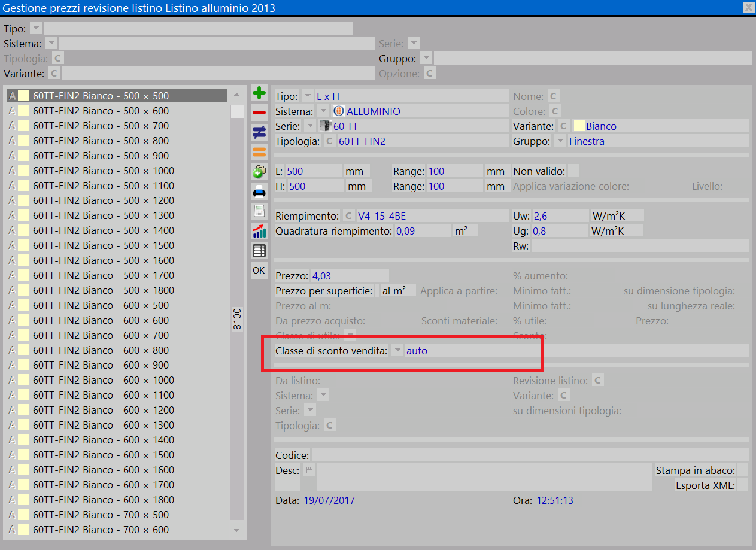756x550 pixels.
Task: Click the 60 TT series thumbnail
Action: tap(325, 126)
